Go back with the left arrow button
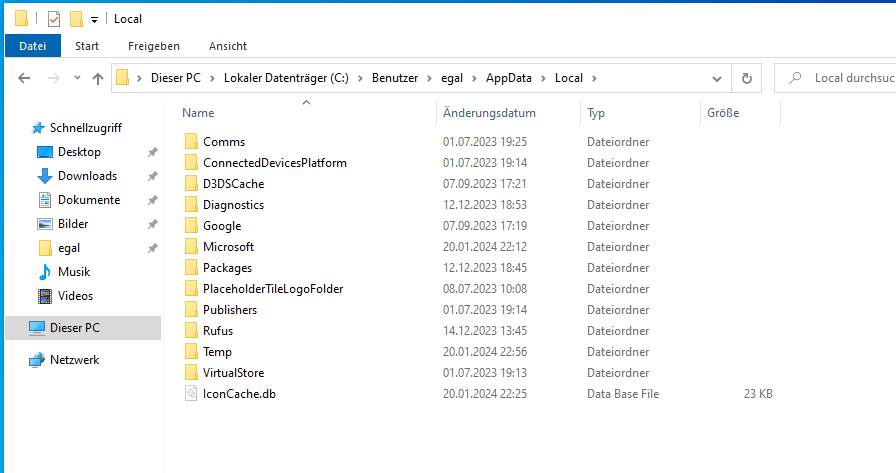This screenshot has width=896, height=473. [24, 78]
